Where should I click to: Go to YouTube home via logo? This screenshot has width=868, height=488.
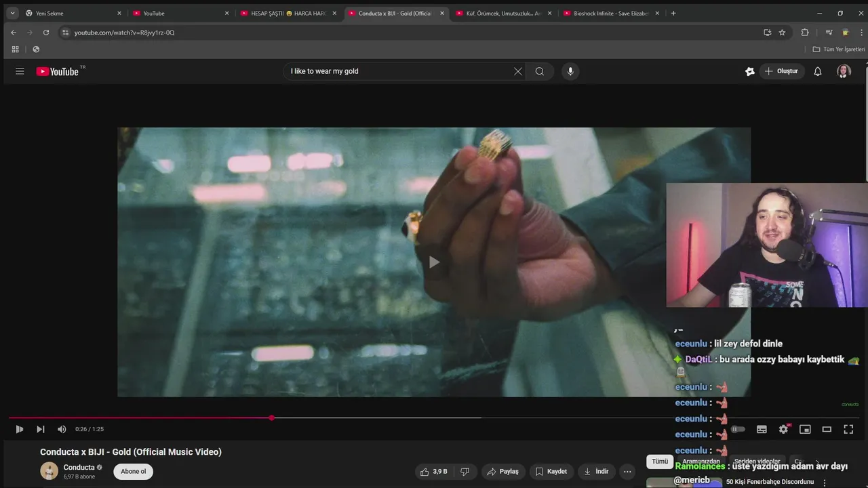58,71
